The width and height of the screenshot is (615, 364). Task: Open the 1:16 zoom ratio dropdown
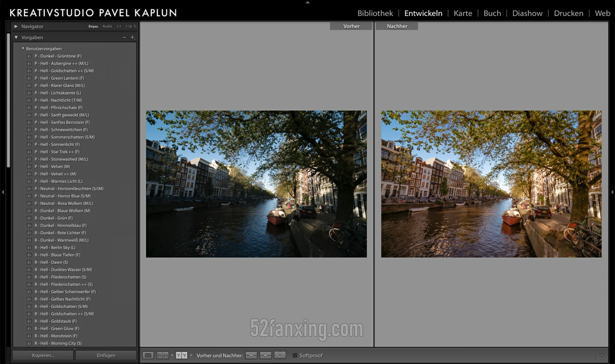coord(131,26)
